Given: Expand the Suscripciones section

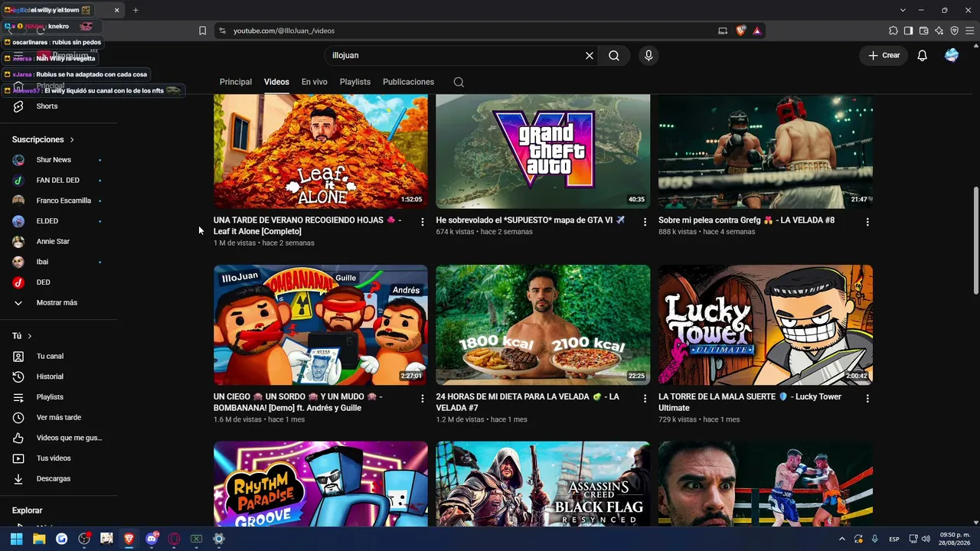Looking at the screenshot, I should point(43,140).
